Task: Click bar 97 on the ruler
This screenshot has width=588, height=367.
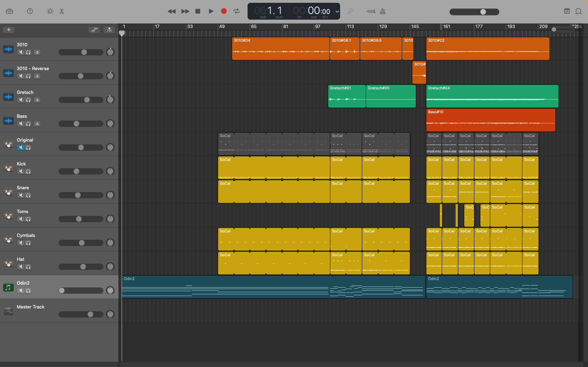Action: tap(318, 27)
